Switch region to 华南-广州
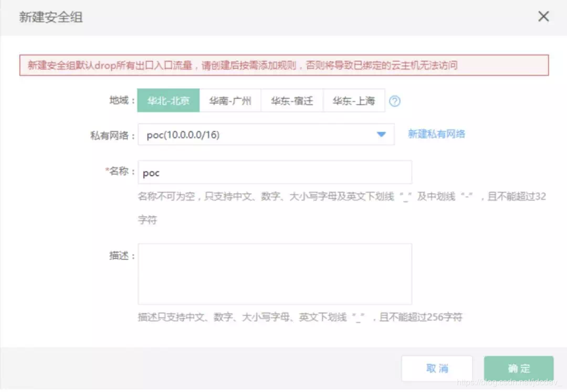567x392 pixels. point(231,100)
